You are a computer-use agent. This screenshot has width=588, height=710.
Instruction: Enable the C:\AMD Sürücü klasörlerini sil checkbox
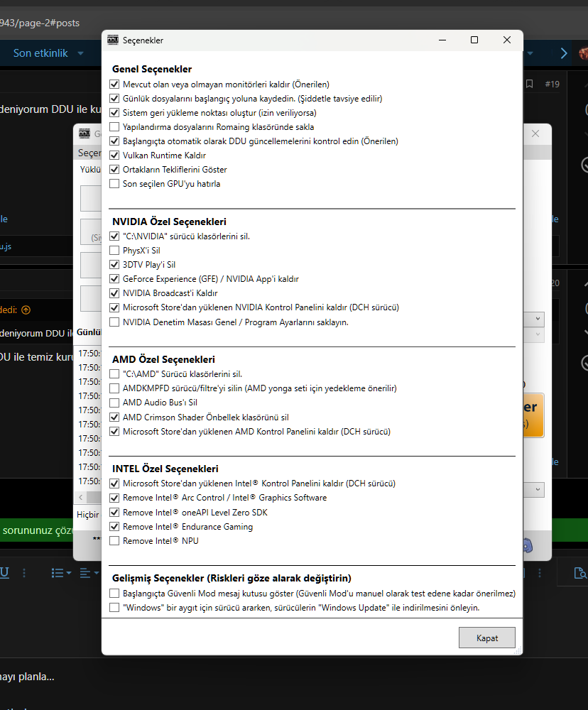pyautogui.click(x=114, y=374)
